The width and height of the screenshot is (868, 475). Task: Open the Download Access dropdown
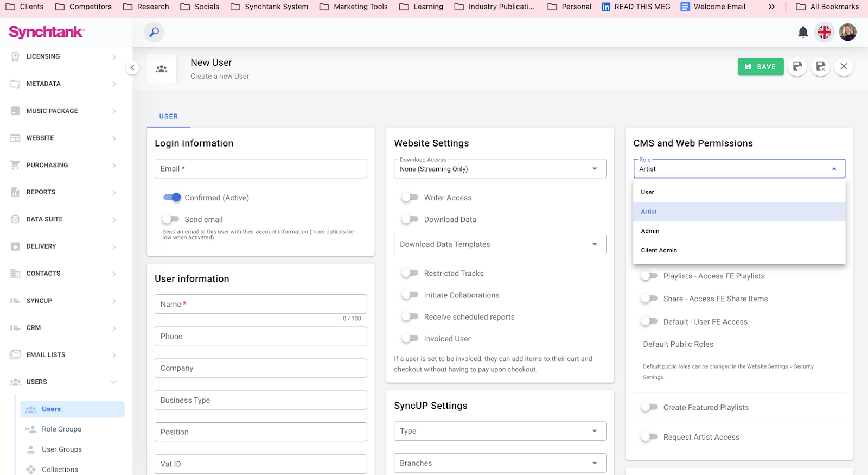tap(499, 169)
